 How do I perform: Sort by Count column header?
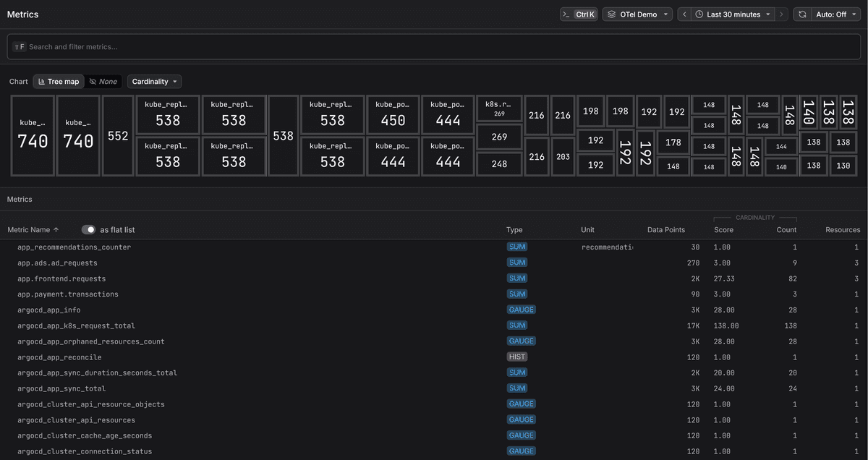point(786,229)
